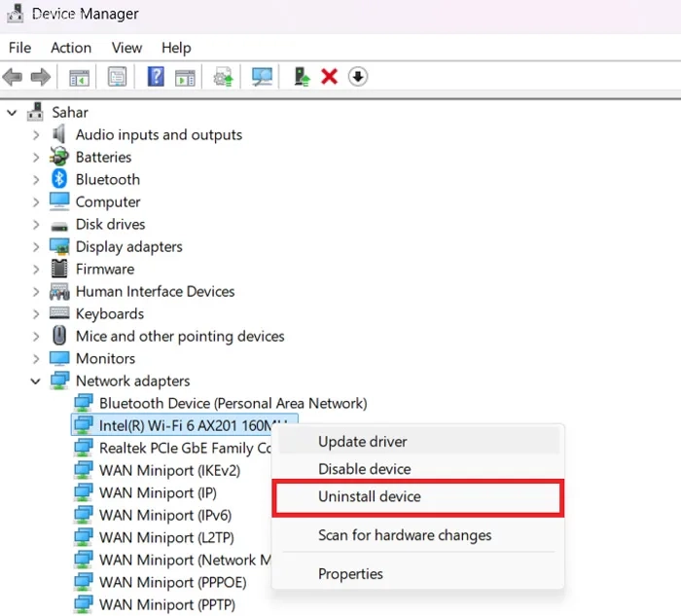Click the red X uninstall device toolbar icon

[x=329, y=76]
